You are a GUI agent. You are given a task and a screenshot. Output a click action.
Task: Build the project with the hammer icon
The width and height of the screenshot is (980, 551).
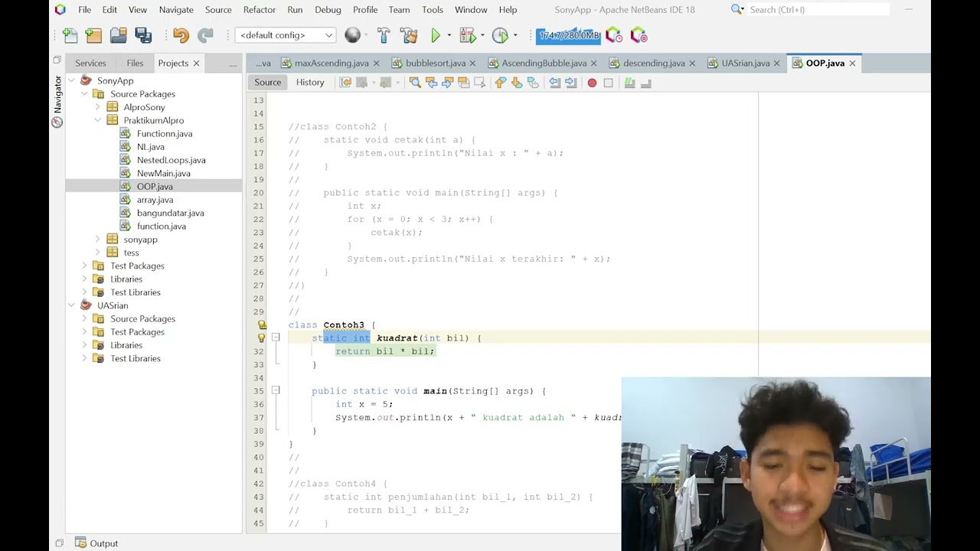384,35
